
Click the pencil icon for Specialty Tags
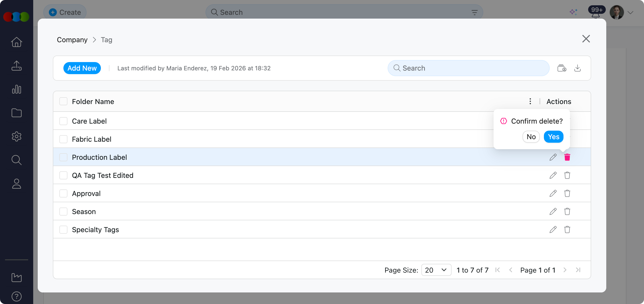pos(553,230)
